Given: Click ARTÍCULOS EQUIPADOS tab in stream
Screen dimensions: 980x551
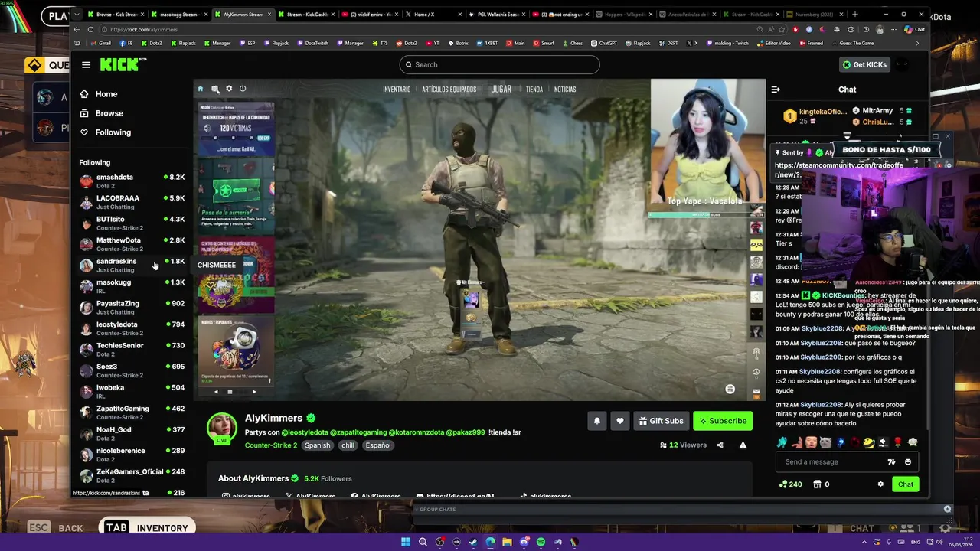Looking at the screenshot, I should [x=449, y=90].
